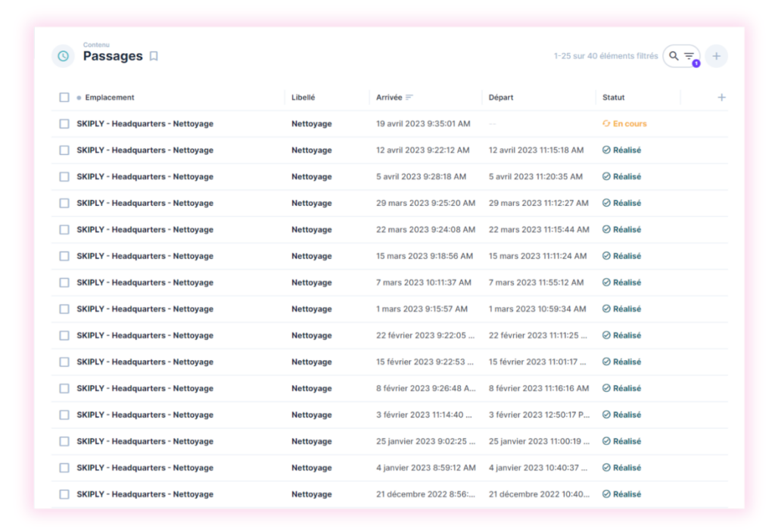Toggle the select-all checkbox in header
The image size is (775, 532).
(64, 98)
